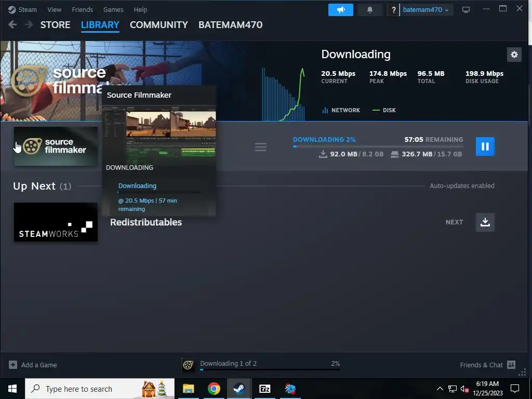
Task: Click Auto-updates enabled text
Action: [462, 186]
